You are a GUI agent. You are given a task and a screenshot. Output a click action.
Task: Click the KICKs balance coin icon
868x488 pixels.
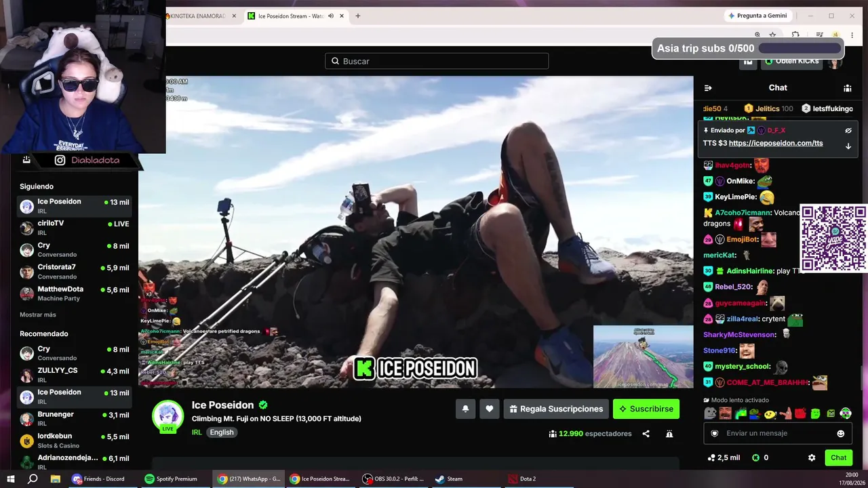(x=755, y=457)
